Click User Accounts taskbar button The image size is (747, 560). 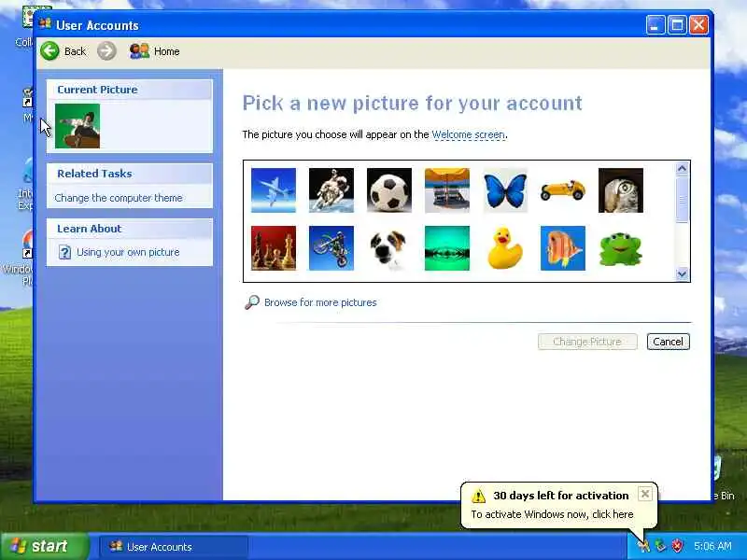coord(174,547)
